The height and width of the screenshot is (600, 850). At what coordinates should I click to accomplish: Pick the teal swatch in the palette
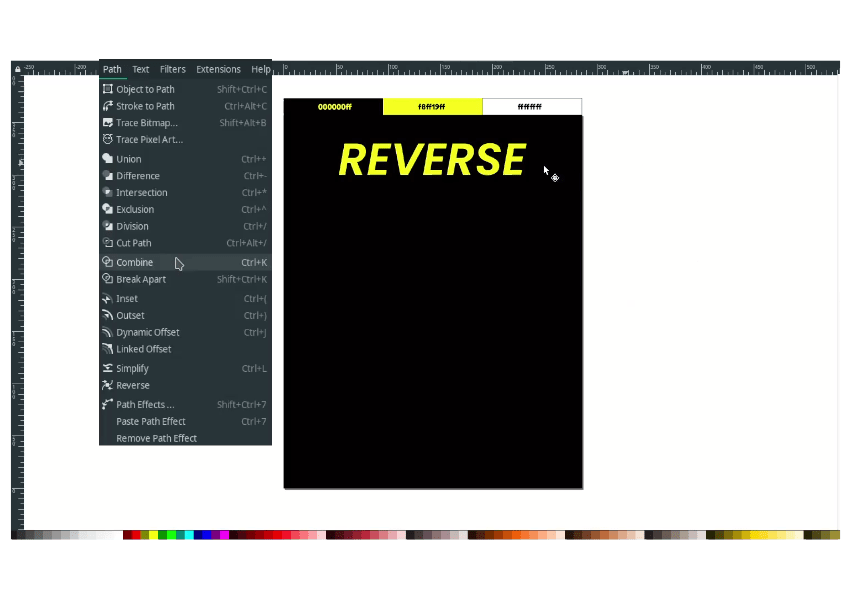181,535
